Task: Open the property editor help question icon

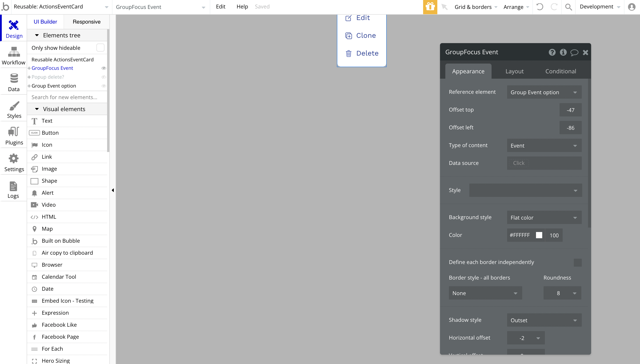Action: (x=552, y=52)
